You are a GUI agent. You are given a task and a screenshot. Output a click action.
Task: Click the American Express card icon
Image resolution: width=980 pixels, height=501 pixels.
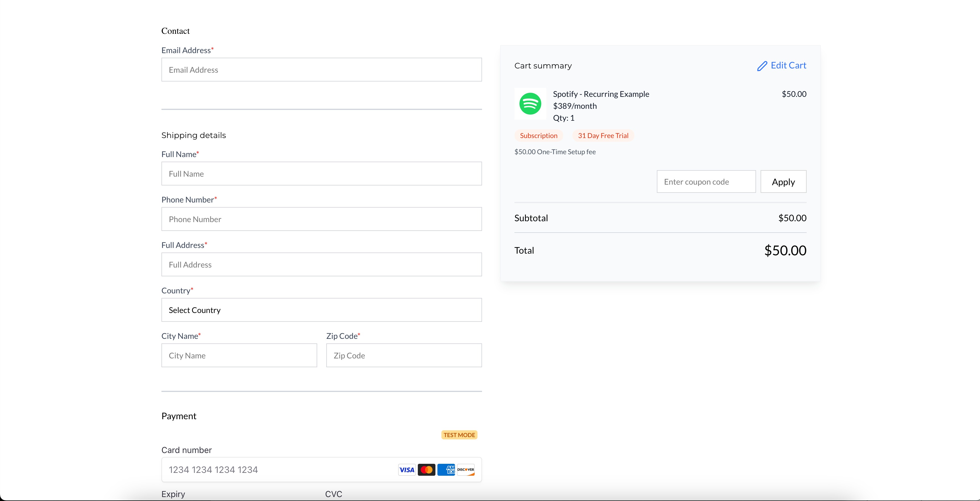point(446,470)
